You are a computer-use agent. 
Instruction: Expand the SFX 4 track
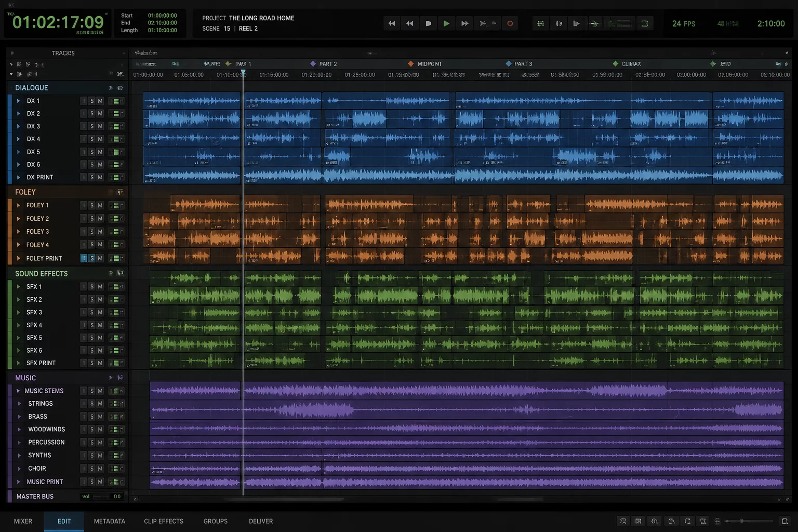[19, 325]
